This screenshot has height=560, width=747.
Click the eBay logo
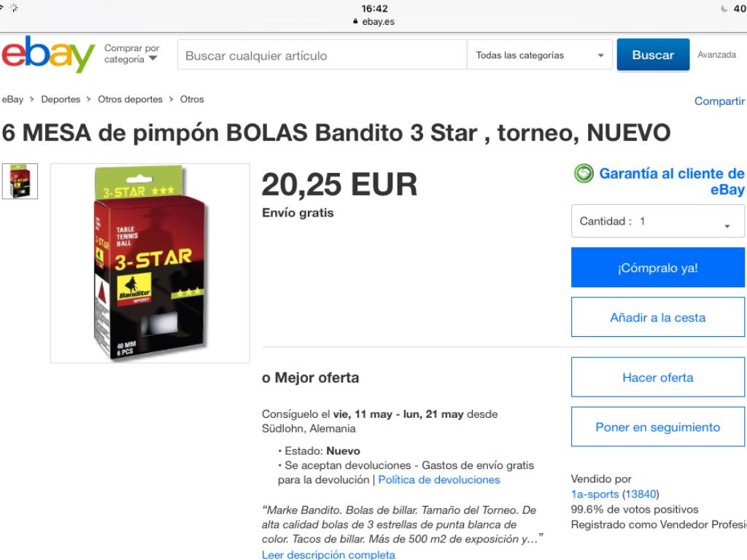(x=48, y=55)
